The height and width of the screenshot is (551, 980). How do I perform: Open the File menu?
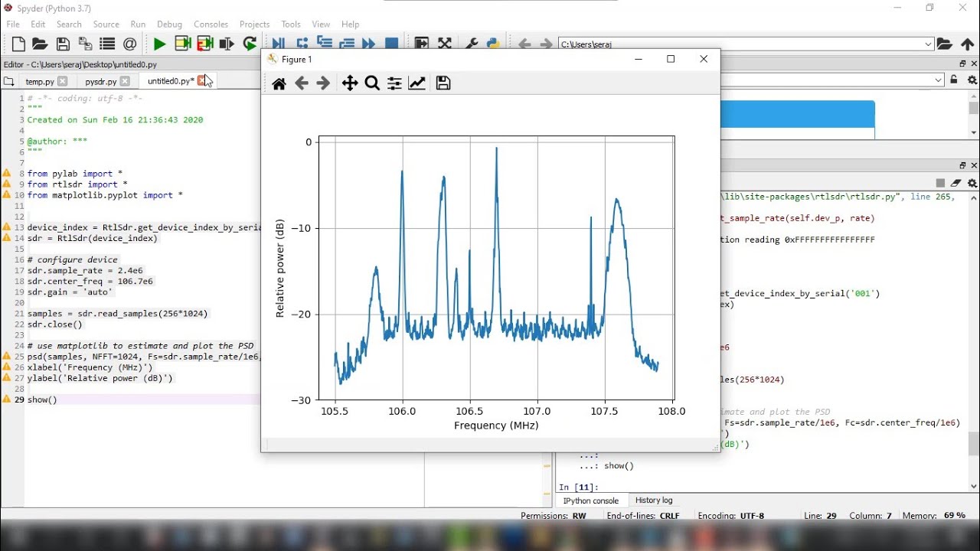point(13,24)
